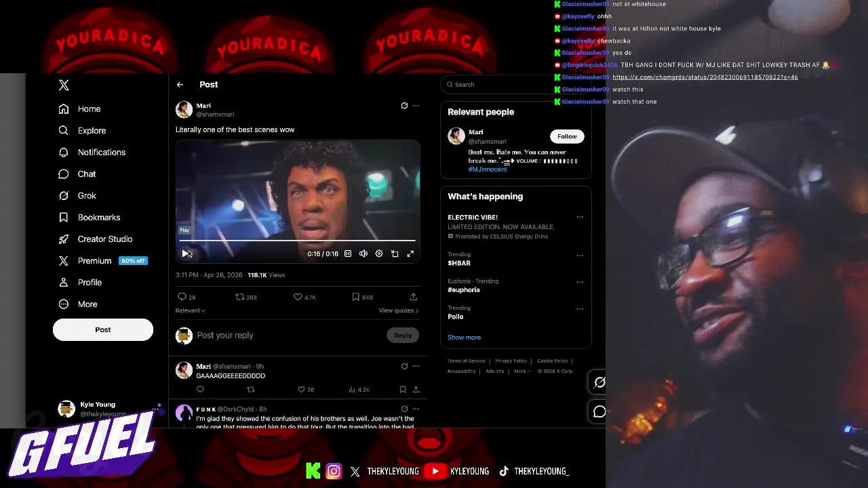Image resolution: width=868 pixels, height=488 pixels.
Task: Follow Mari in Relevant people
Action: click(x=567, y=136)
